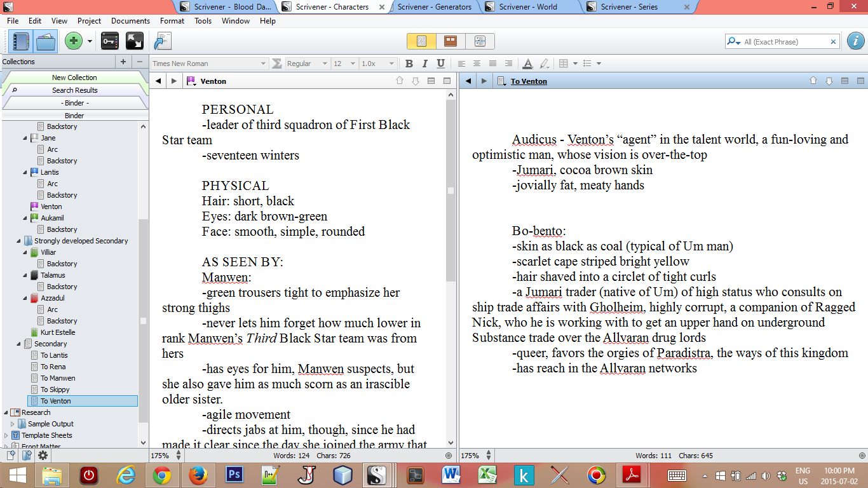Screen dimensions: 868x488
Task: Toggle italic formatting
Action: [x=425, y=64]
